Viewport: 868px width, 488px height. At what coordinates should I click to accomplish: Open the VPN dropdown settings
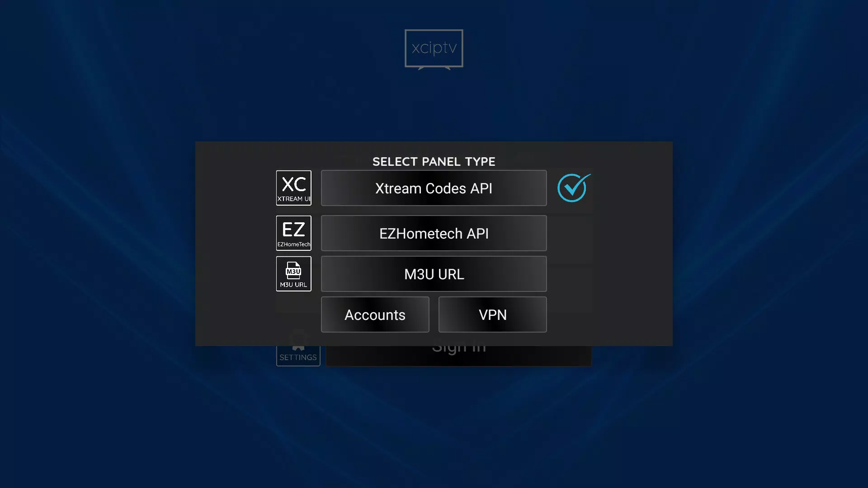click(492, 314)
